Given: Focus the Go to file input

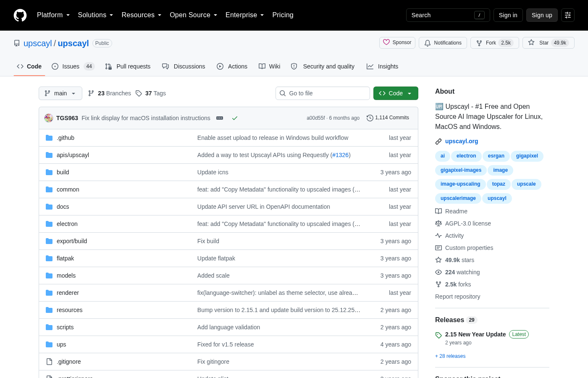Looking at the screenshot, I should click(323, 93).
